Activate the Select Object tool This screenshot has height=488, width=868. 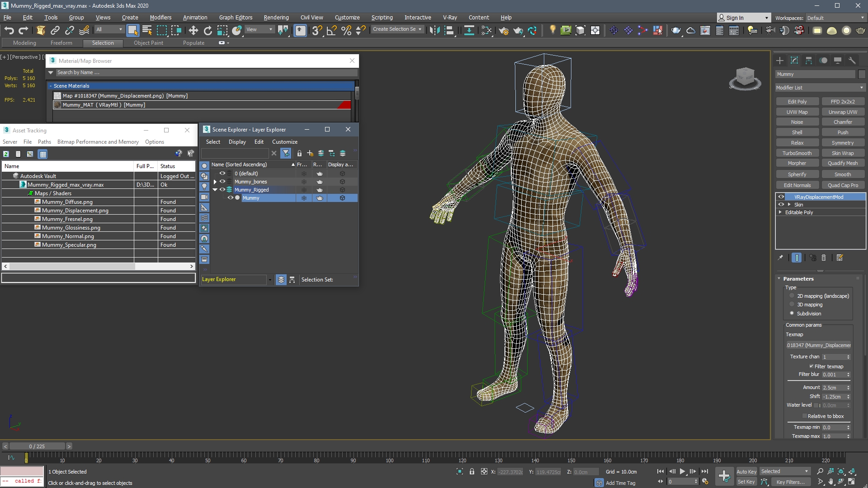coord(132,30)
